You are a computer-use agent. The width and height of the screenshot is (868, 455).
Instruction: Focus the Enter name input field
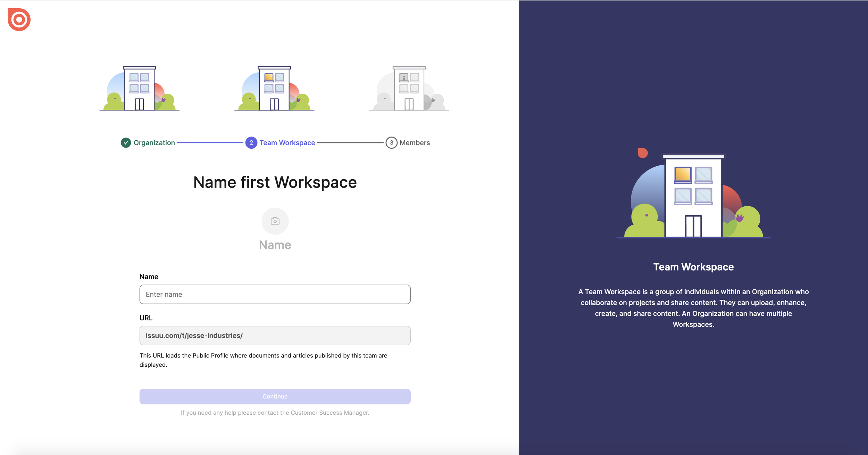(x=275, y=295)
